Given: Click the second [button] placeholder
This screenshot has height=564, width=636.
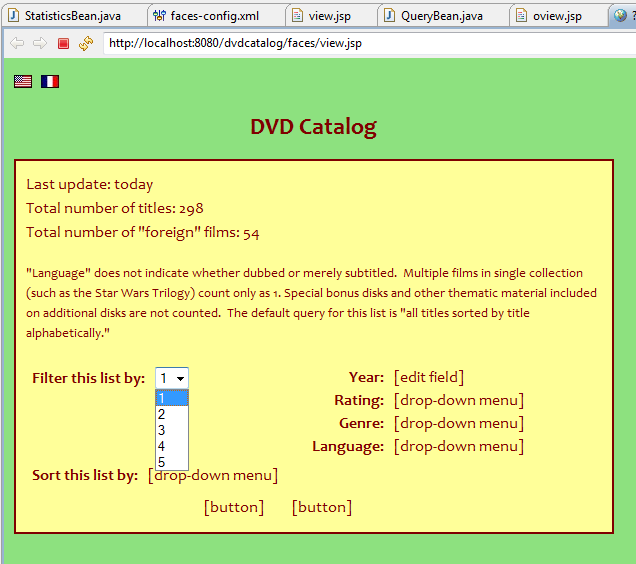Looking at the screenshot, I should [322, 507].
